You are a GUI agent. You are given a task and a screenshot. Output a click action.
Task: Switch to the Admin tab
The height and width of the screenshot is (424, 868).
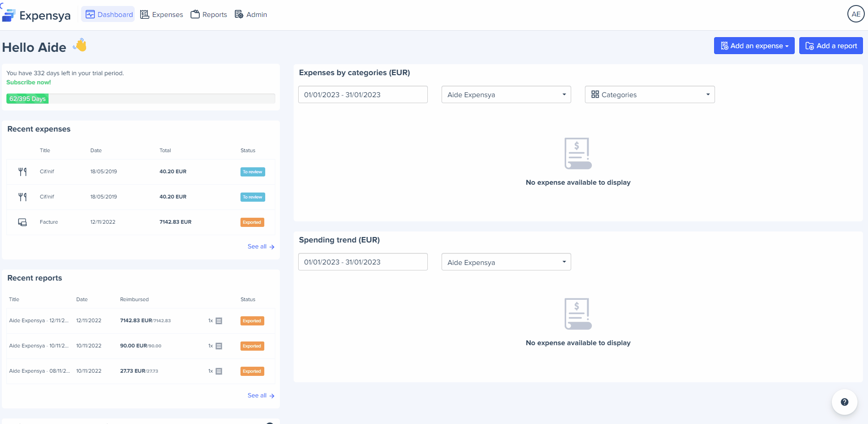pyautogui.click(x=251, y=15)
